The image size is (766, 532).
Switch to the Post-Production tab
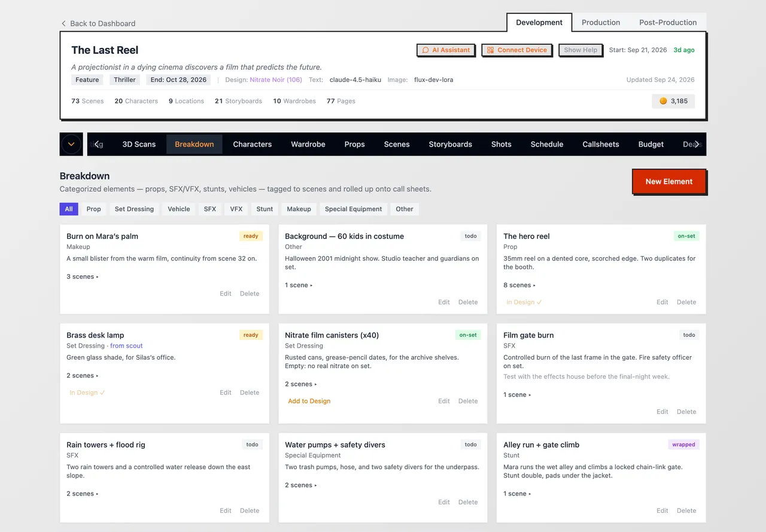[668, 22]
